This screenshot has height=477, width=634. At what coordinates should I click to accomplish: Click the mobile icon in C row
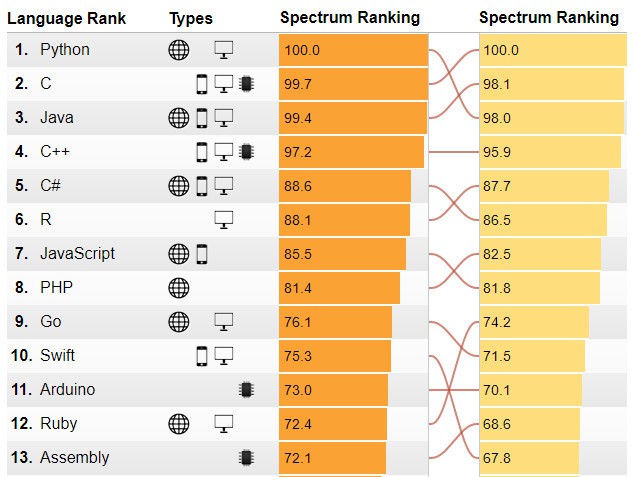pyautogui.click(x=202, y=84)
